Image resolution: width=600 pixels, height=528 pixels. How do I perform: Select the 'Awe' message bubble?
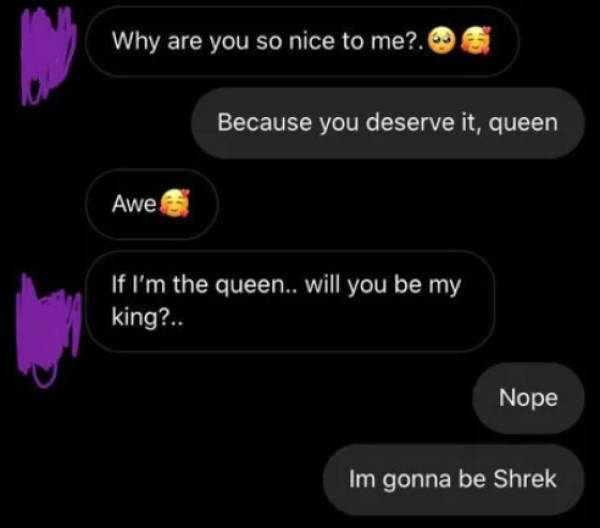[152, 204]
